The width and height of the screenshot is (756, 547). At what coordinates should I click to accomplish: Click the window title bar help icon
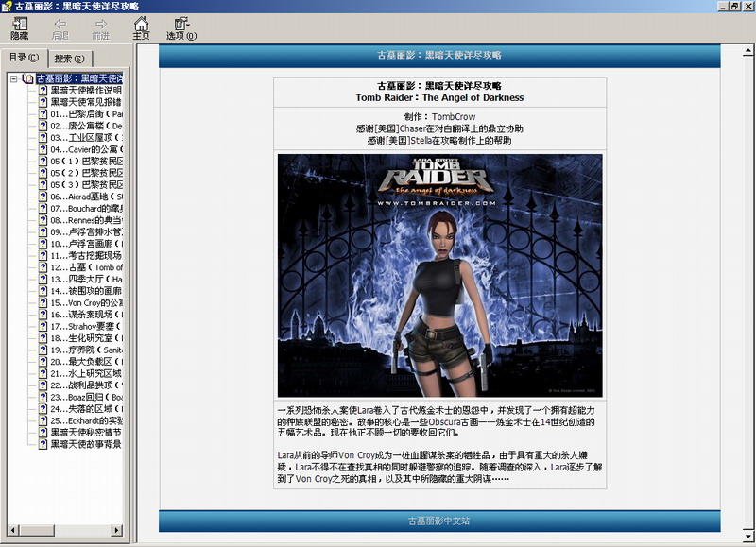tap(7, 7)
